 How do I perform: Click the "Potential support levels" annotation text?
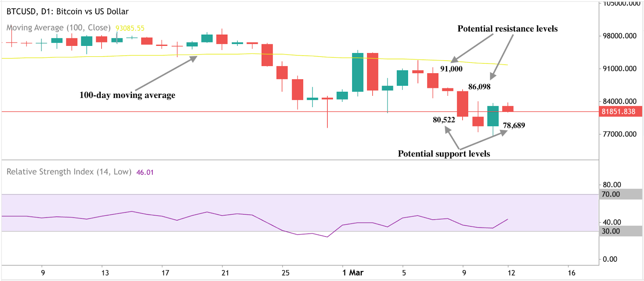(444, 154)
